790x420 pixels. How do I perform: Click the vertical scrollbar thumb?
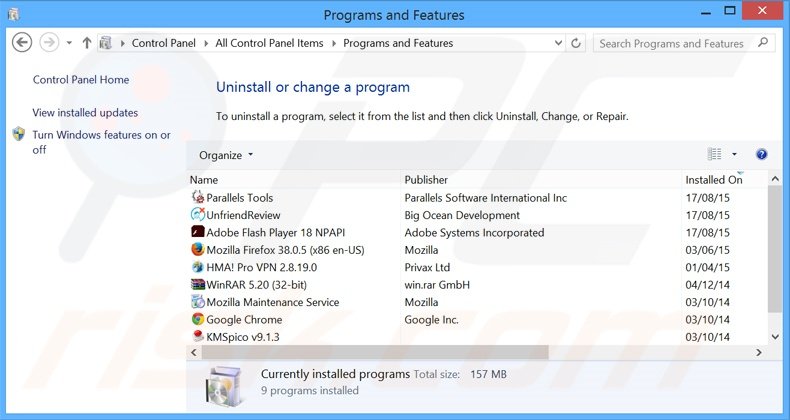pyautogui.click(x=775, y=251)
